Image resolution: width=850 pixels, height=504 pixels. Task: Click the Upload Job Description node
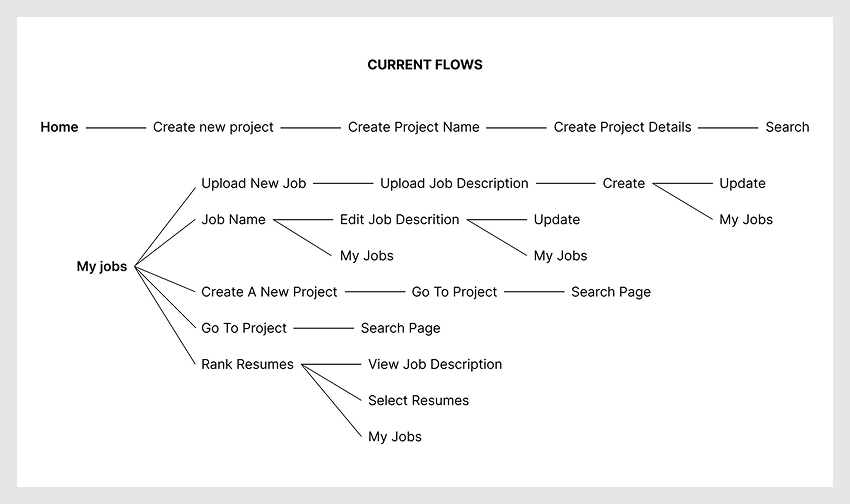[x=454, y=183]
